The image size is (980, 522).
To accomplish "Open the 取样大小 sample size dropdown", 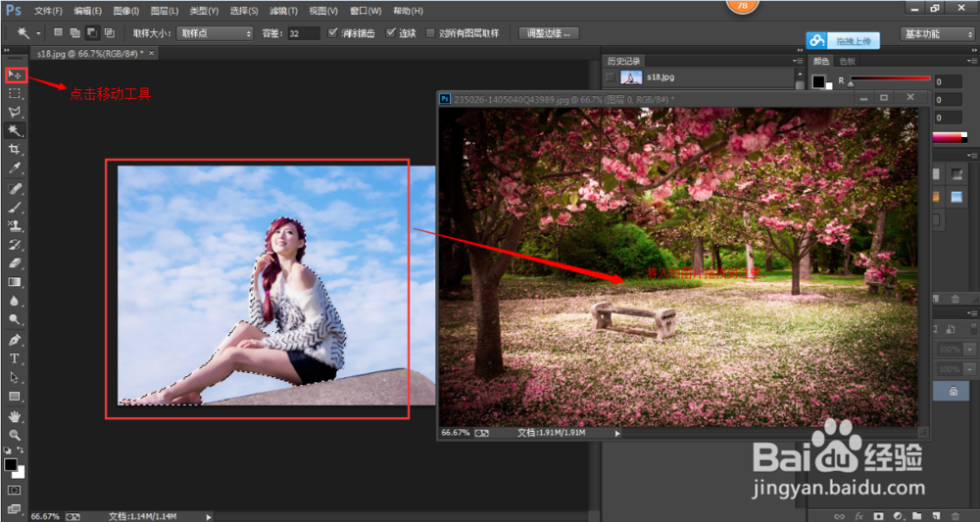I will [215, 33].
